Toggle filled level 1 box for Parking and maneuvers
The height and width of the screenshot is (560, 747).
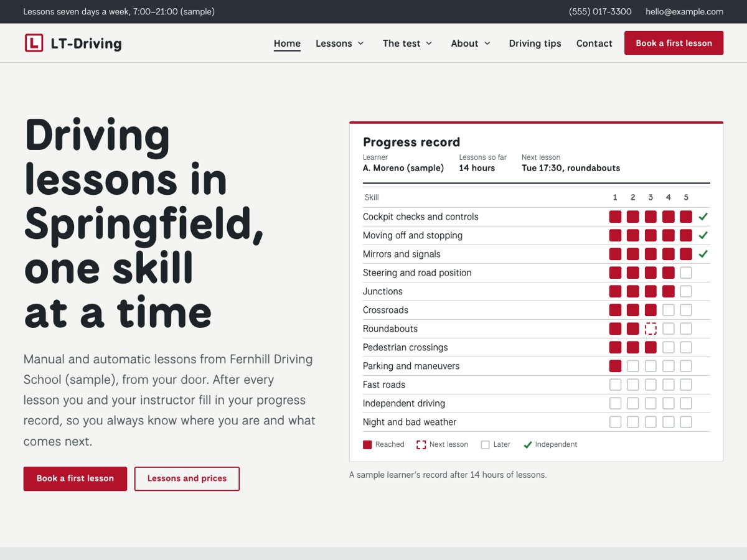tap(615, 366)
